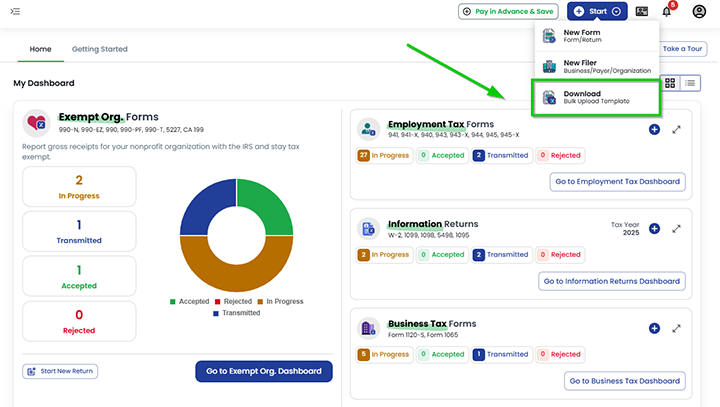
Task: Open the Start dropdown button
Action: pos(598,12)
